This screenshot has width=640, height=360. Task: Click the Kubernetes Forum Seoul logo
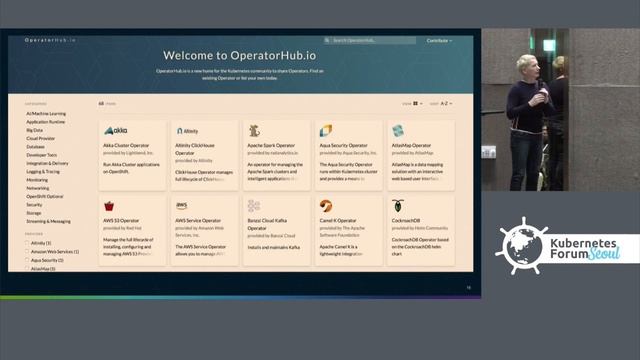click(567, 246)
